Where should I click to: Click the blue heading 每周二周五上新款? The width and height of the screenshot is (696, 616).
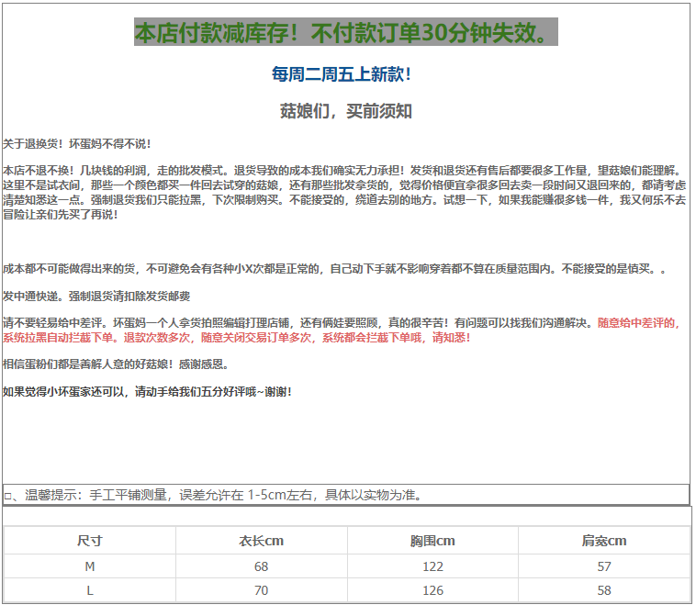(x=342, y=74)
